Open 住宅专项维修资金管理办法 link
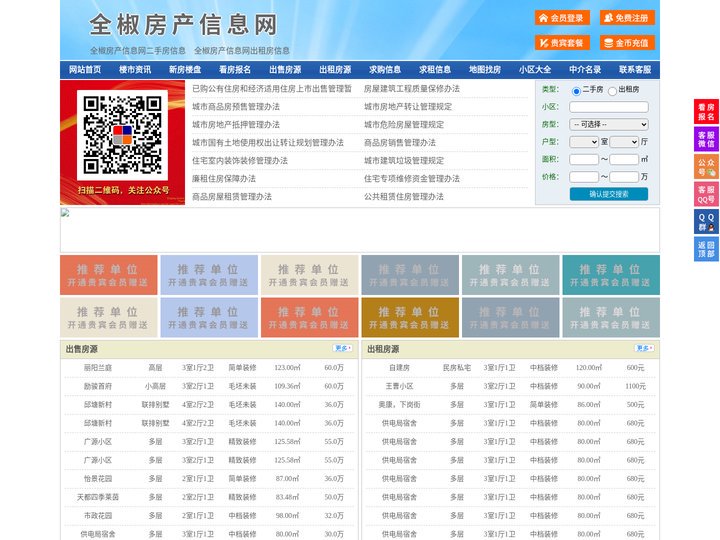Image resolution: width=720 pixels, height=540 pixels. 412,179
